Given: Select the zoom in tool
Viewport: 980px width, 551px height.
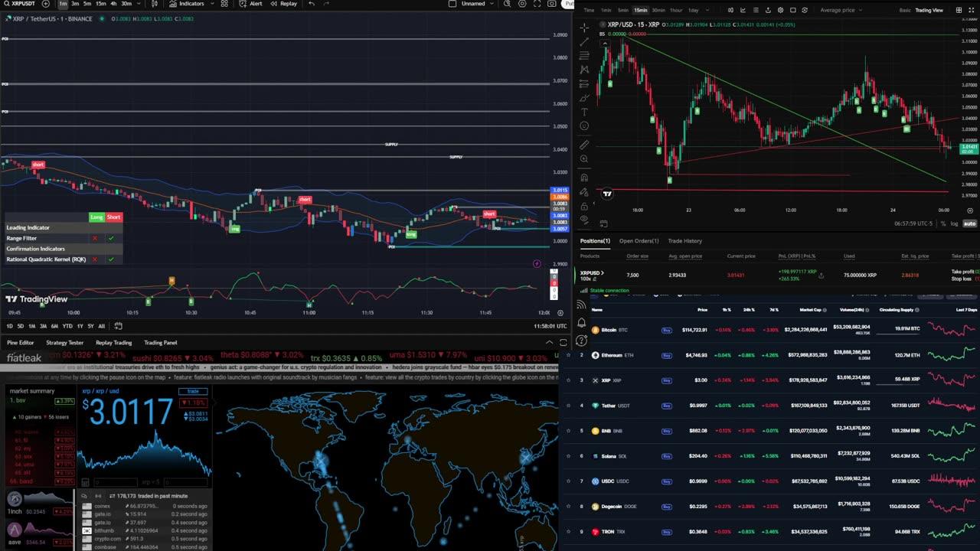Looking at the screenshot, I should tap(585, 159).
